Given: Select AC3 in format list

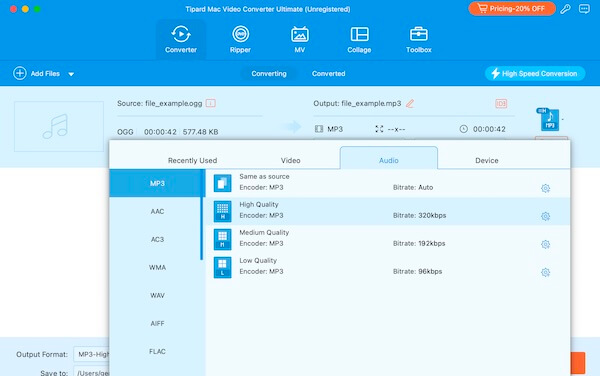Looking at the screenshot, I should tap(157, 239).
